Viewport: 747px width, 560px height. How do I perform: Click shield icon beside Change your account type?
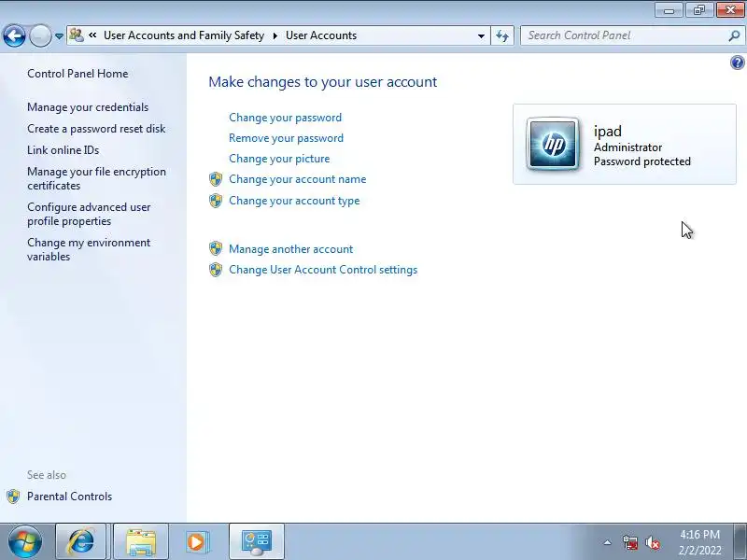click(216, 201)
